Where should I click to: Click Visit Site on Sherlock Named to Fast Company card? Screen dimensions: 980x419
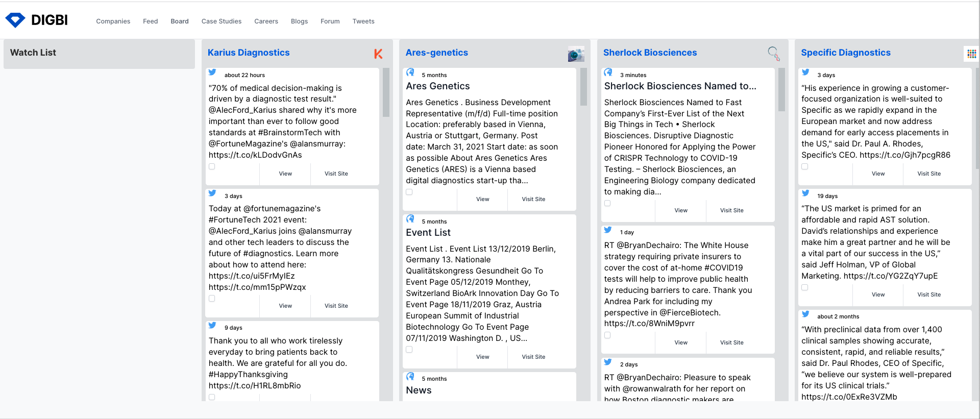click(x=732, y=211)
